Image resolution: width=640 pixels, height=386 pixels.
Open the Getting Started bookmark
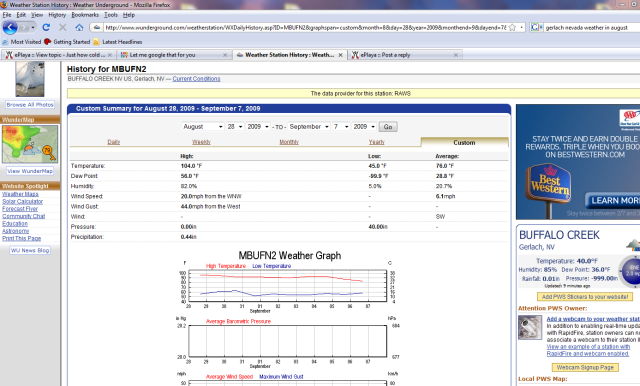67,42
